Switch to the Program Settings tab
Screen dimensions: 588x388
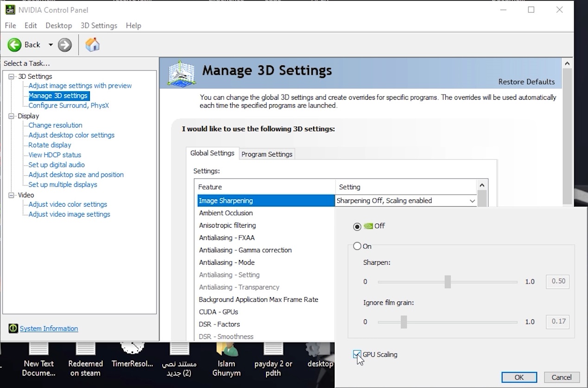click(x=267, y=154)
